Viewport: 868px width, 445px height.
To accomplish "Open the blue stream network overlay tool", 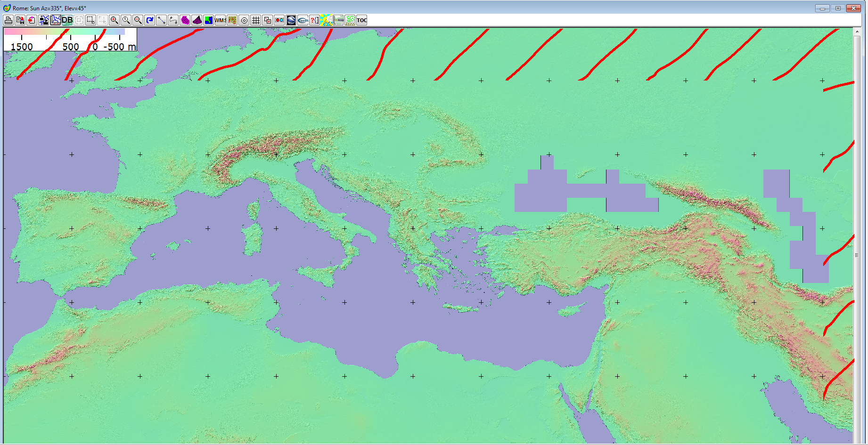I will tap(44, 20).
